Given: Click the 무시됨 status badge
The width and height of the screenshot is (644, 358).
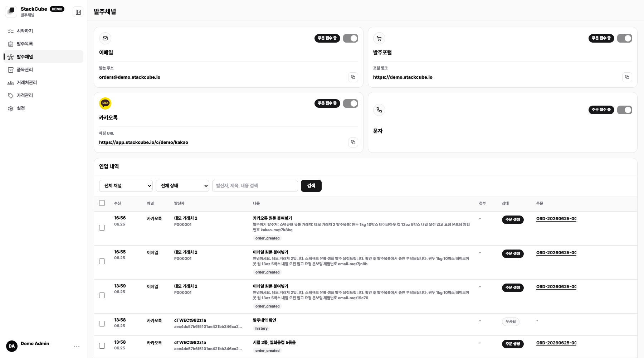Looking at the screenshot, I should [511, 322].
